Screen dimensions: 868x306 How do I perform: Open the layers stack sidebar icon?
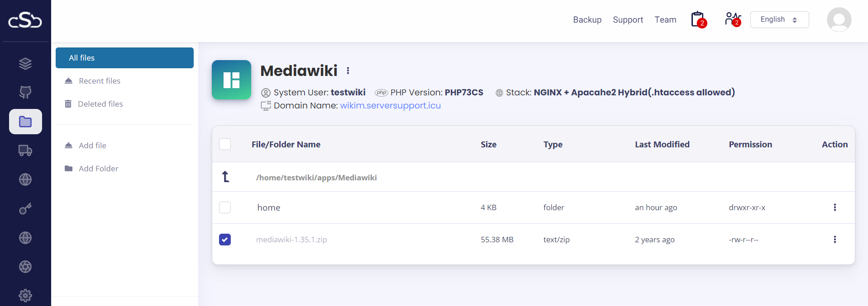(x=25, y=64)
